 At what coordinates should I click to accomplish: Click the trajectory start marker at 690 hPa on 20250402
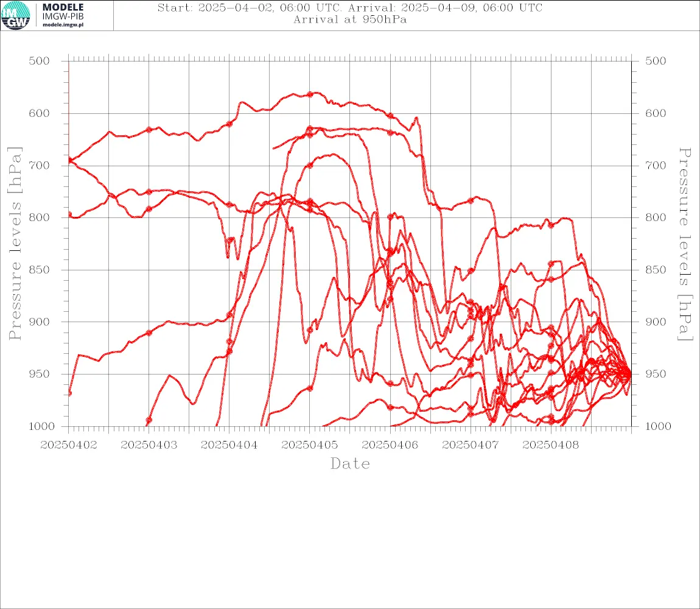[x=69, y=160]
